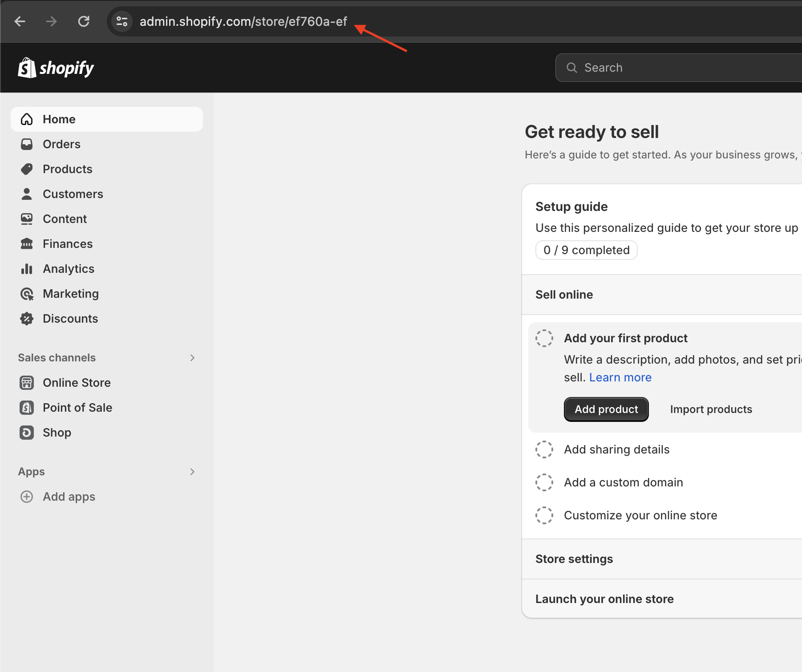Screen dimensions: 802x672
Task: Click the Orders inbox icon
Action: [x=27, y=144]
